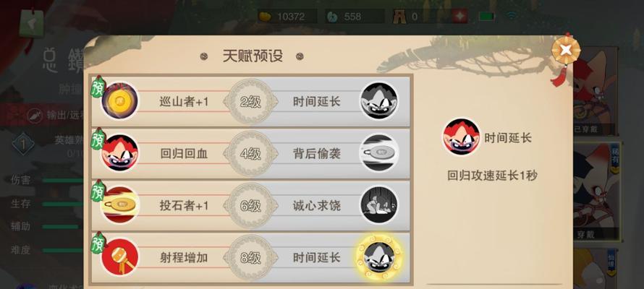Tap the 诚心求饶 talent label
Image resolution: width=644 pixels, height=289 pixels.
317,205
